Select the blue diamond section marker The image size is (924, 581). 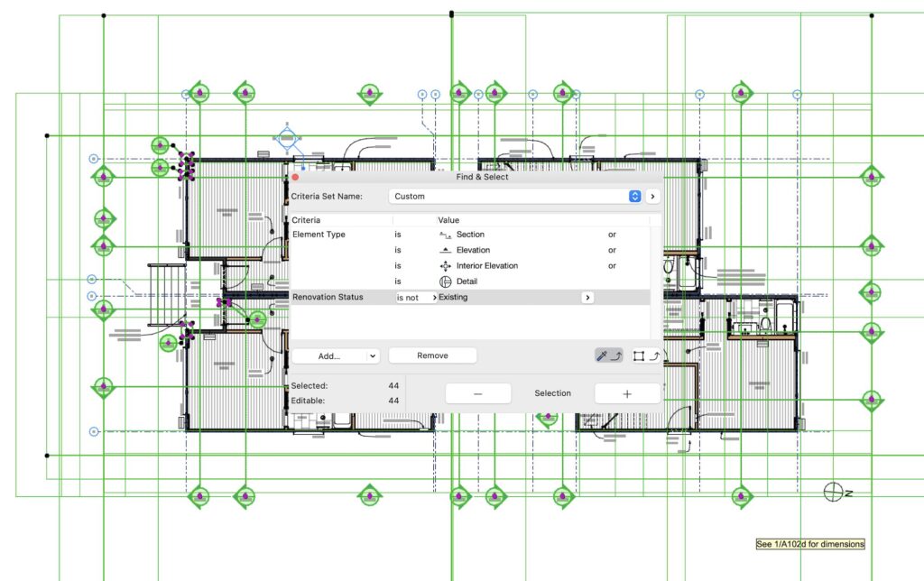click(287, 139)
